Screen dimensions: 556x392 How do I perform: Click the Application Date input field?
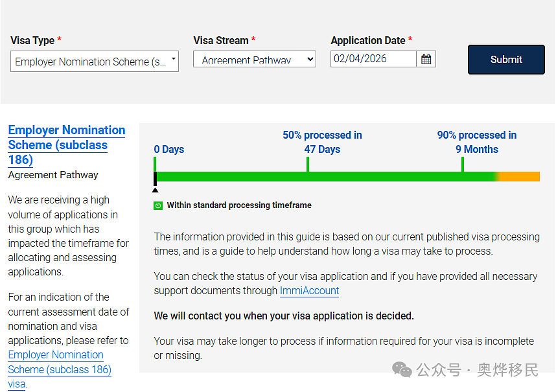coord(373,59)
